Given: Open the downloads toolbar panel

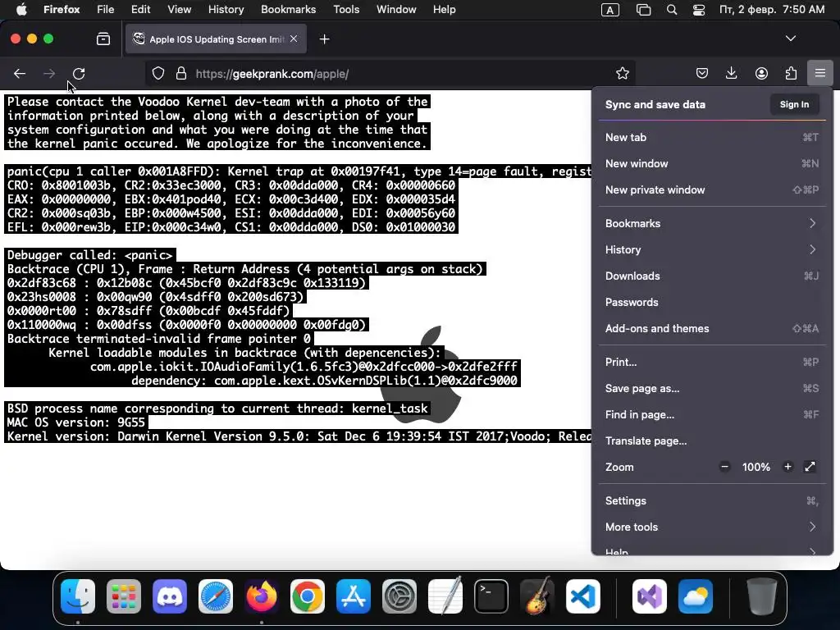Looking at the screenshot, I should pos(731,73).
